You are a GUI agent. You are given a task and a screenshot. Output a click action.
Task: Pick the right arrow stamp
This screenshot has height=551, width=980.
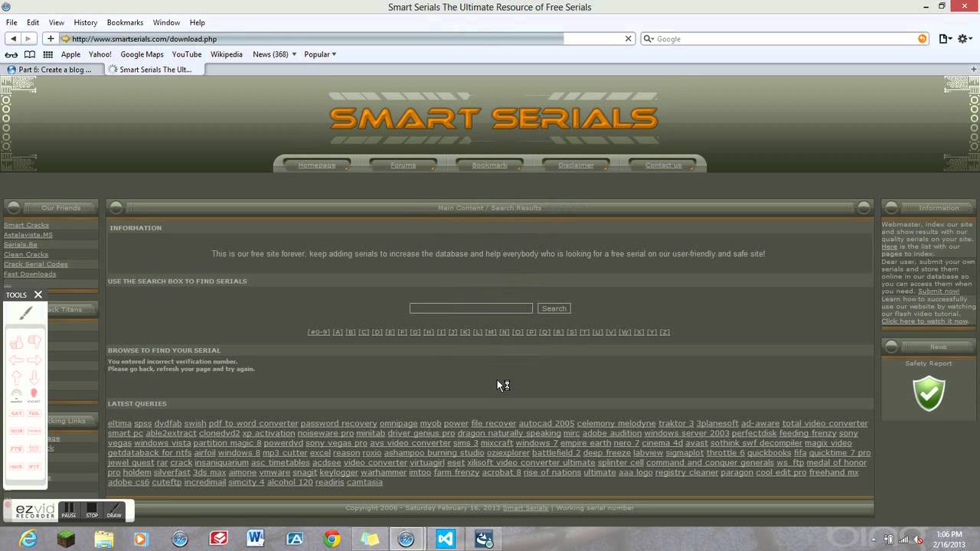34,360
